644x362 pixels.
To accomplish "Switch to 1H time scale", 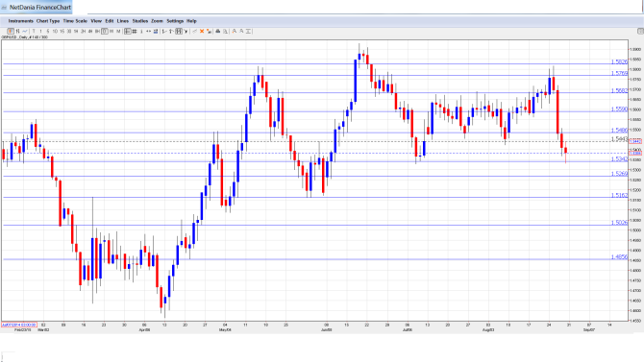I will point(76,31).
